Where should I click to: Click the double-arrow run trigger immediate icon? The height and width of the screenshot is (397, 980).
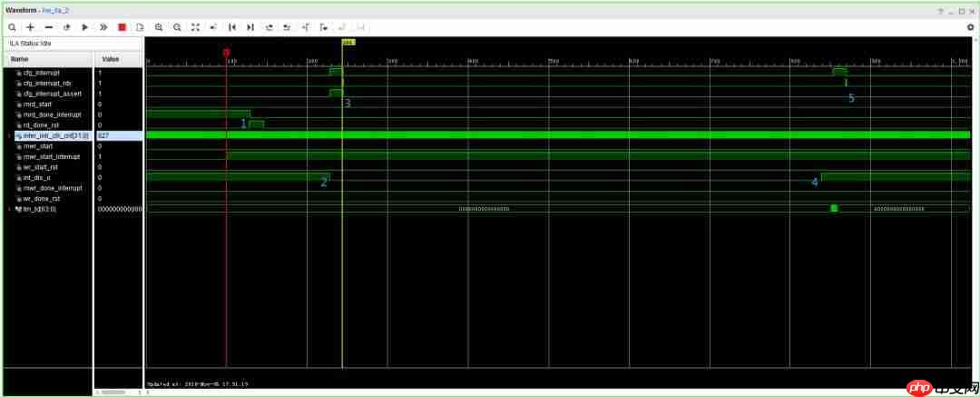tap(103, 27)
